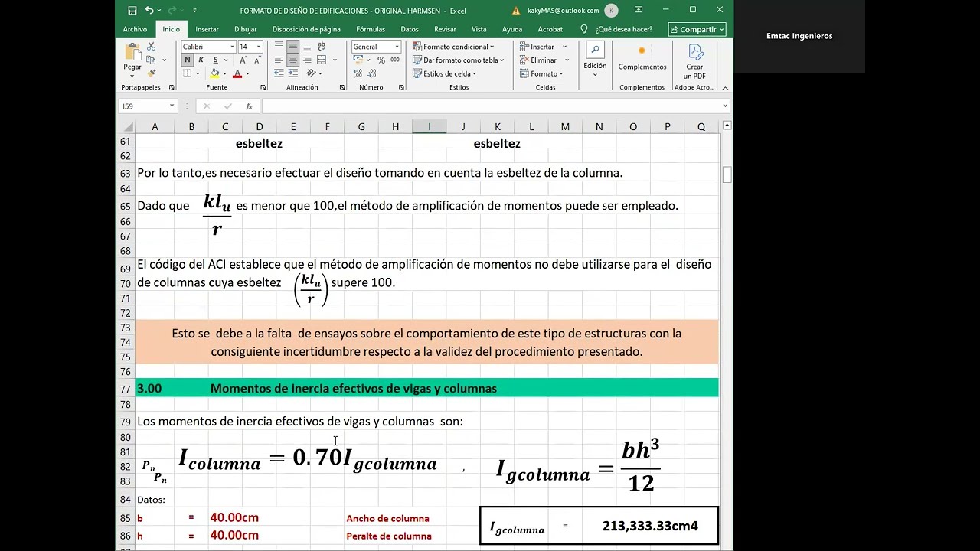Screen dimensions: 980x551
Task: Toggle middle vertical alignment
Action: [292, 47]
